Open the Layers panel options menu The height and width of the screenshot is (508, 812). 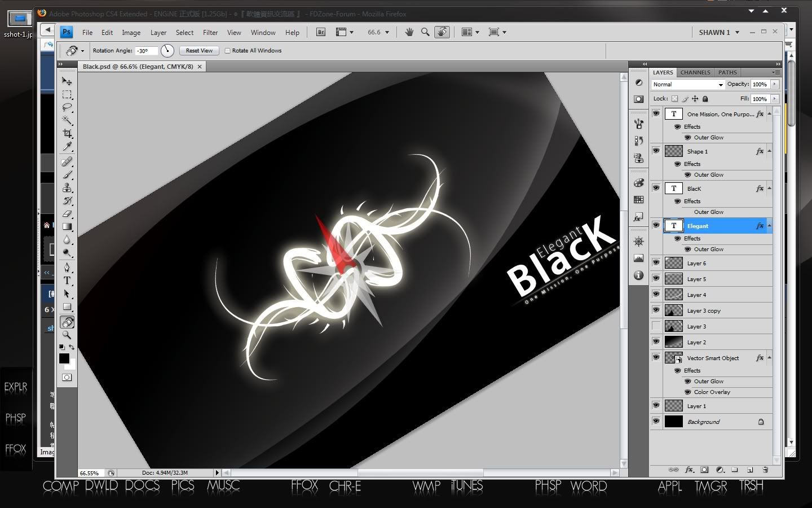tap(776, 72)
